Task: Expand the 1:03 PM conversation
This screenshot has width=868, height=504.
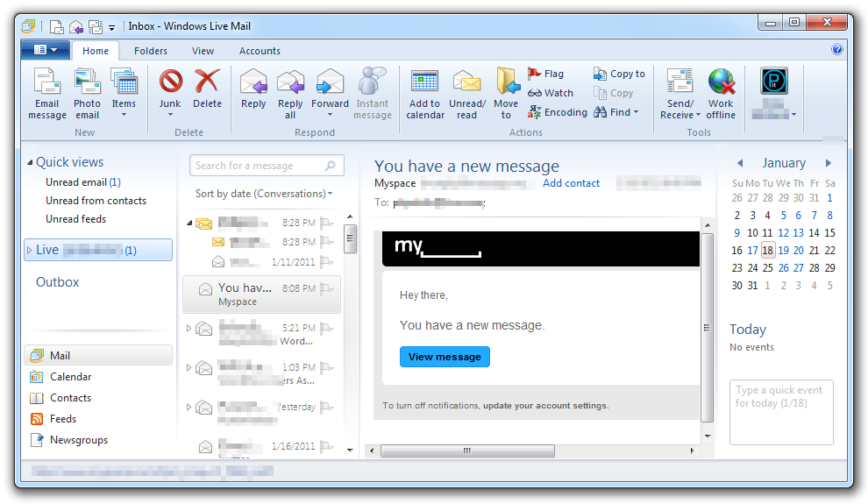Action: (x=189, y=367)
